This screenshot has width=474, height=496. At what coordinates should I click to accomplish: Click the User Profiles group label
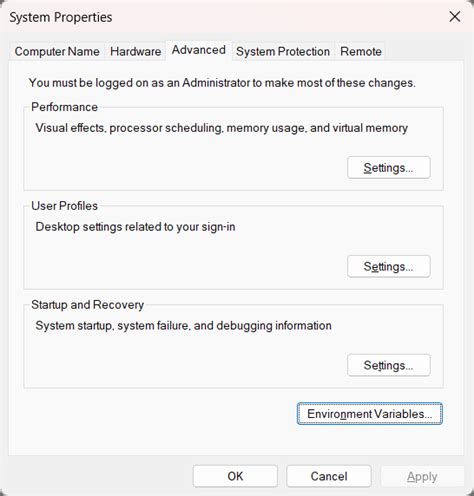pos(64,206)
